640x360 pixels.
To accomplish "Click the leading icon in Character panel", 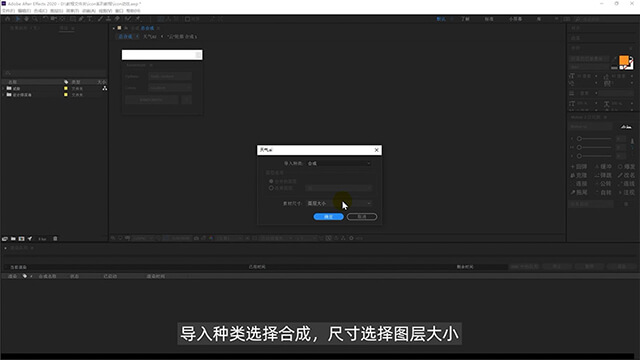I will click(607, 77).
